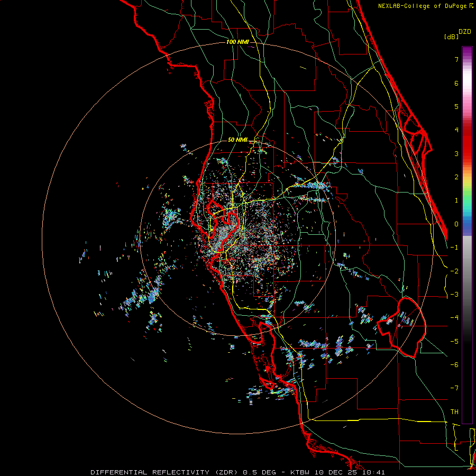Click the "100 NMI" range ring label
Screen dimensions: 476x476
[237, 42]
